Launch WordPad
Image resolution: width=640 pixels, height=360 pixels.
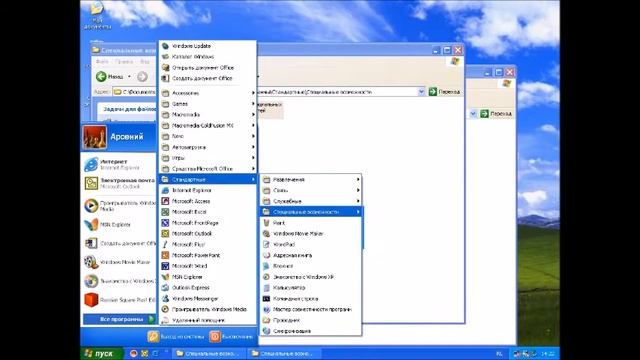point(311,244)
